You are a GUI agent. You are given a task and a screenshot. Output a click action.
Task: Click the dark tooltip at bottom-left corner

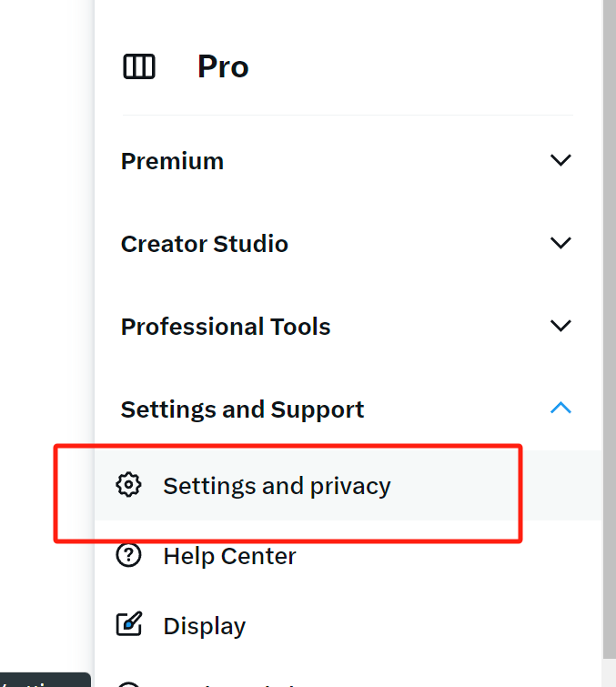(44, 681)
